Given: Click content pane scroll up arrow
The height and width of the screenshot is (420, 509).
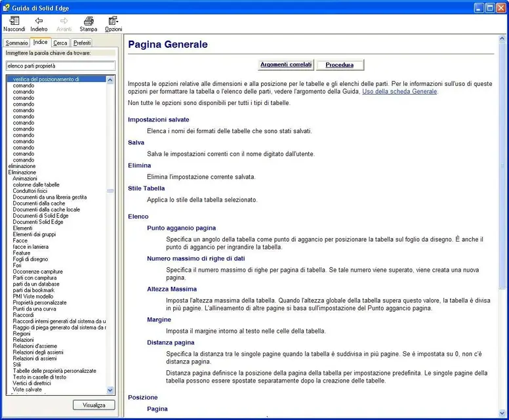Looking at the screenshot, I should coord(502,39).
